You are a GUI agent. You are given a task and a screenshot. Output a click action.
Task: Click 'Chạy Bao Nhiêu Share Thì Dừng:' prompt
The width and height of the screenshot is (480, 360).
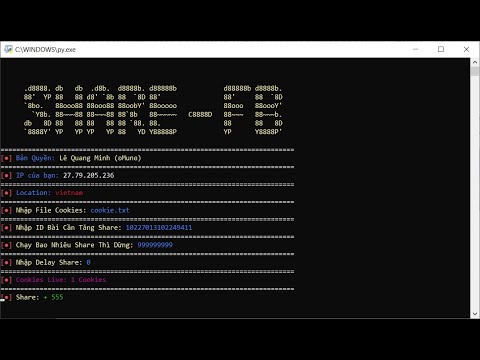pos(74,245)
